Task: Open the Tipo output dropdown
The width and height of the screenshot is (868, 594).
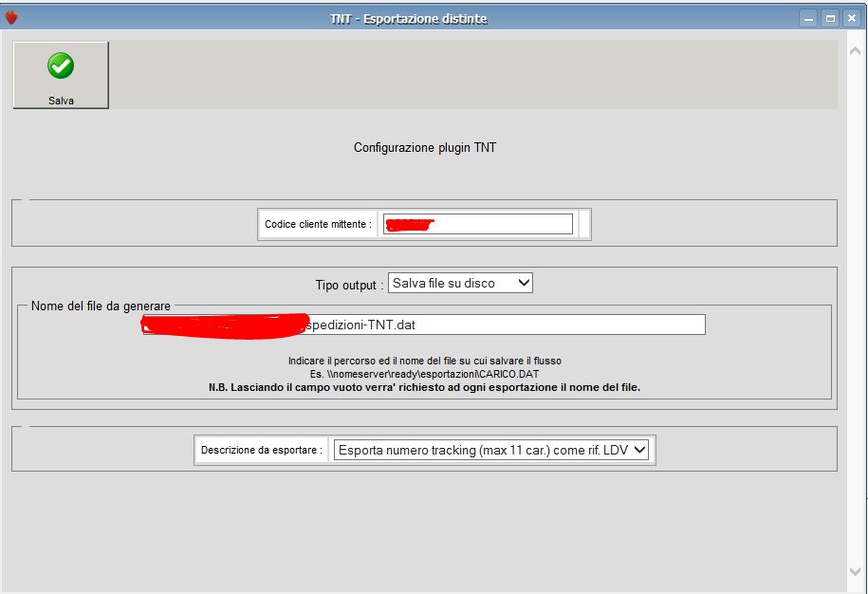Action: [460, 283]
